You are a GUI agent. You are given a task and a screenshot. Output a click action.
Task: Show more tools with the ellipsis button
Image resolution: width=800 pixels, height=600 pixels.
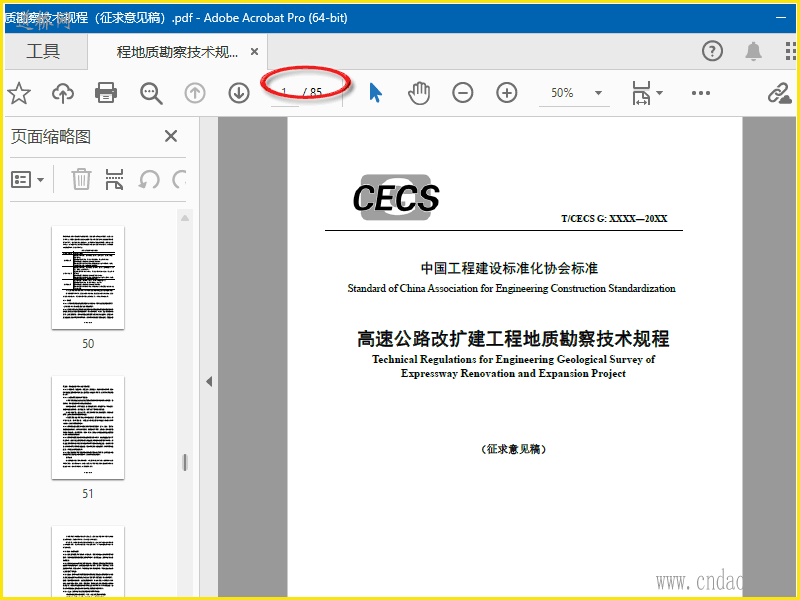pos(701,93)
